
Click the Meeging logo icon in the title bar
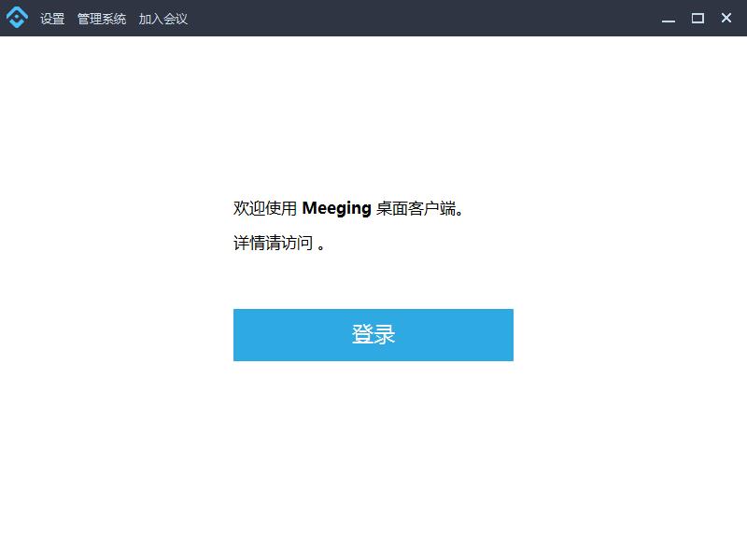pos(17,17)
